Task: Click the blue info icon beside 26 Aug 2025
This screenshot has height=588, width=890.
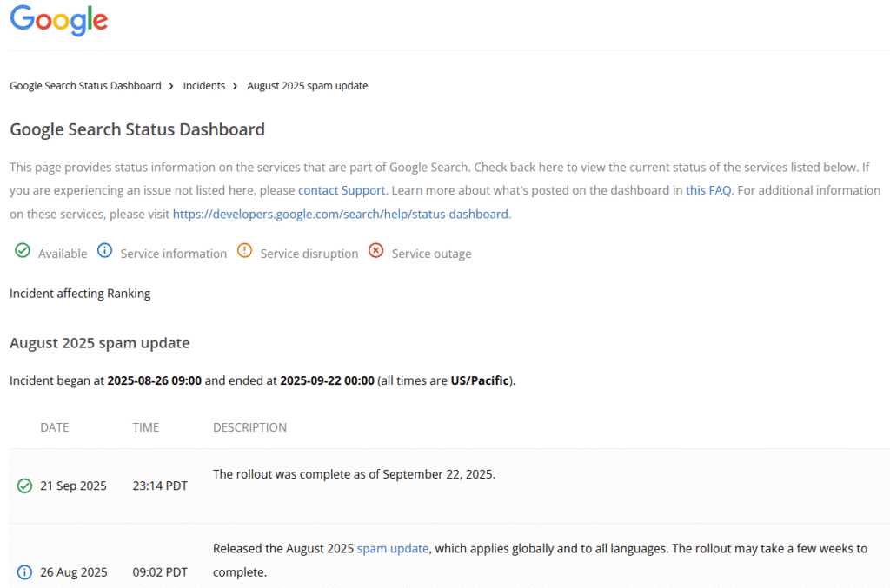Action: point(24,572)
